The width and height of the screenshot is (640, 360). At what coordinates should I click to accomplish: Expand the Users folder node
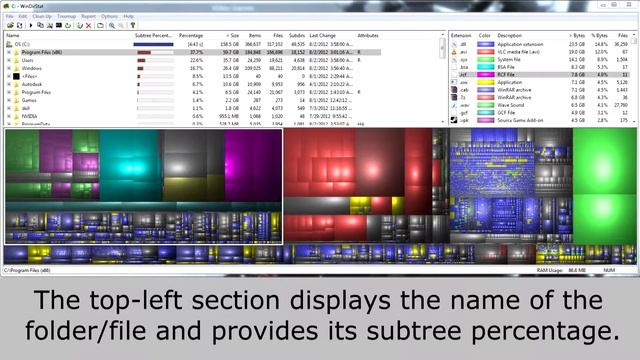point(9,60)
